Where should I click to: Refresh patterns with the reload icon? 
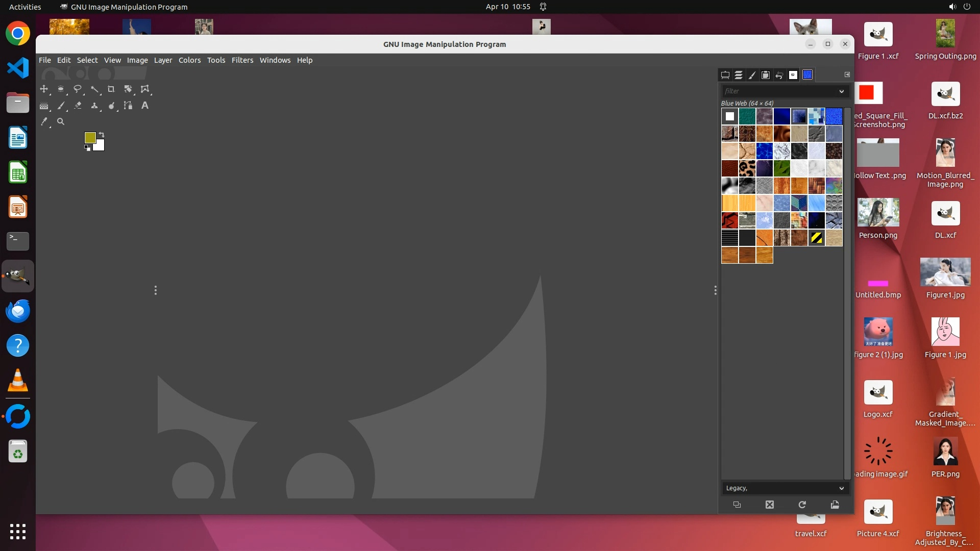[x=802, y=505]
